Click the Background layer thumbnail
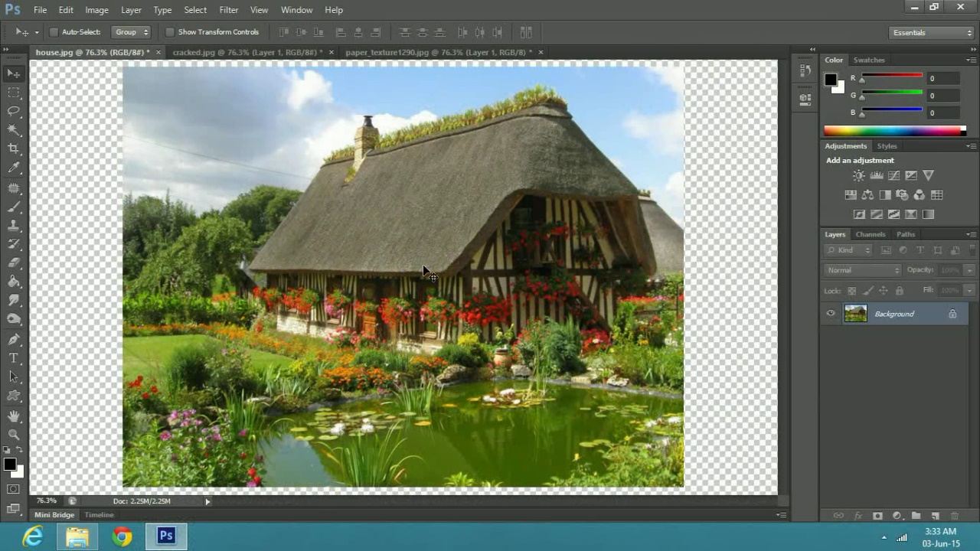The width and height of the screenshot is (980, 551). [855, 314]
